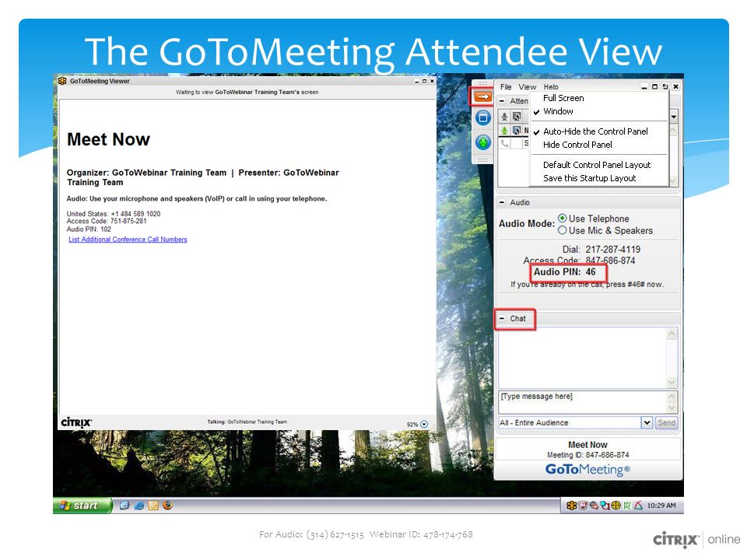Image resolution: width=747 pixels, height=560 pixels.
Task: Choose Save this Startup Layout
Action: tap(589, 178)
